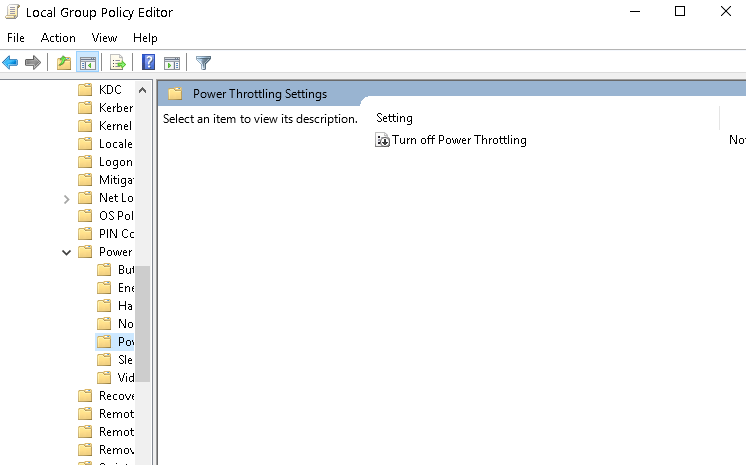Expand the Net Logon tree node
746x465 pixels.
coord(67,199)
